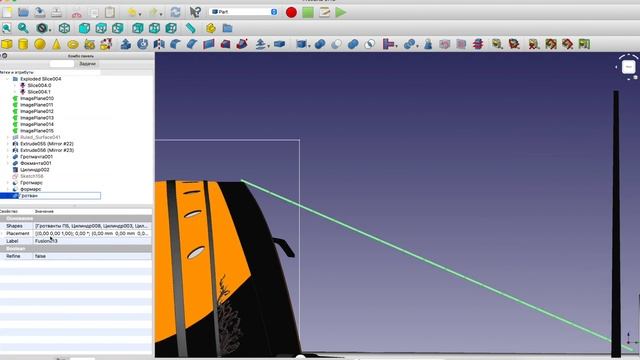Select the Chamfer tool

192,44
